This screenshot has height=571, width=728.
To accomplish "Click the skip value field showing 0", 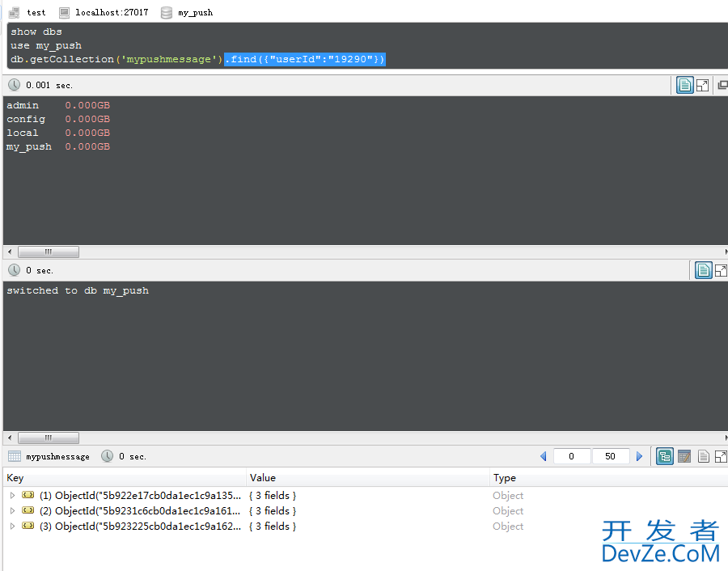I will 572,456.
